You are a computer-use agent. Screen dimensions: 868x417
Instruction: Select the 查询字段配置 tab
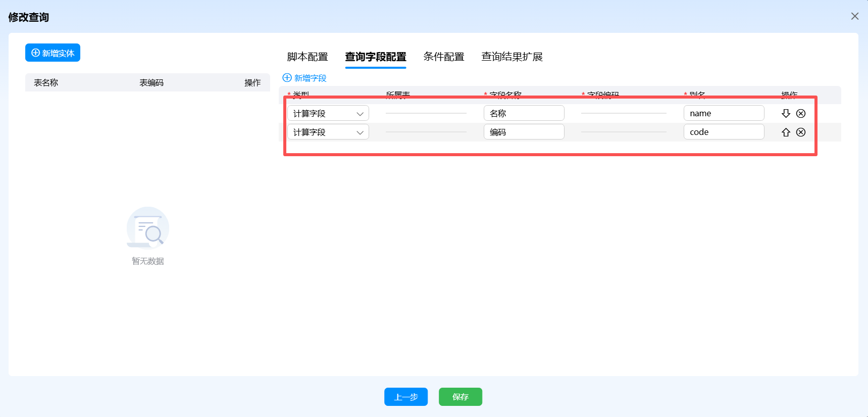click(x=375, y=57)
